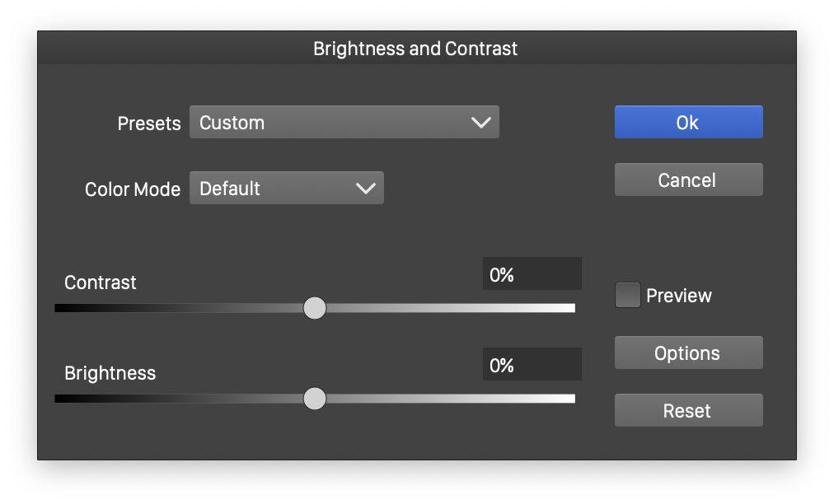The image size is (834, 504).
Task: Open the Presets dropdown showing Custom
Action: (344, 122)
